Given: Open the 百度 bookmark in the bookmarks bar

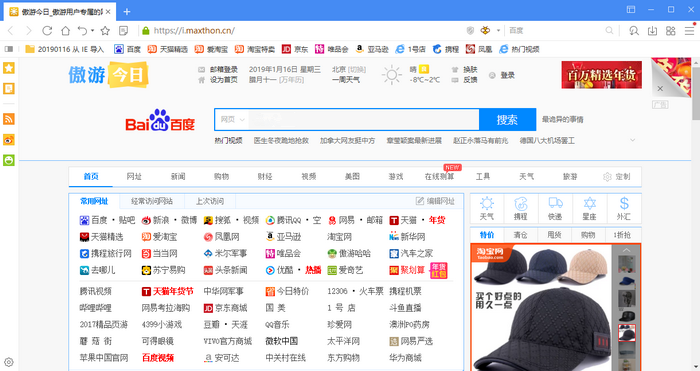Looking at the screenshot, I should (x=128, y=49).
